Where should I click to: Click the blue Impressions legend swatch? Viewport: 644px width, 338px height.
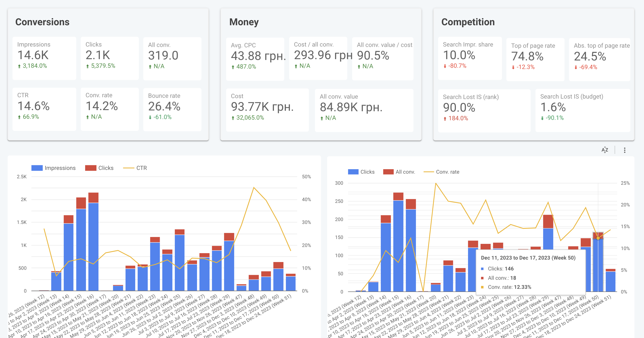click(37, 168)
